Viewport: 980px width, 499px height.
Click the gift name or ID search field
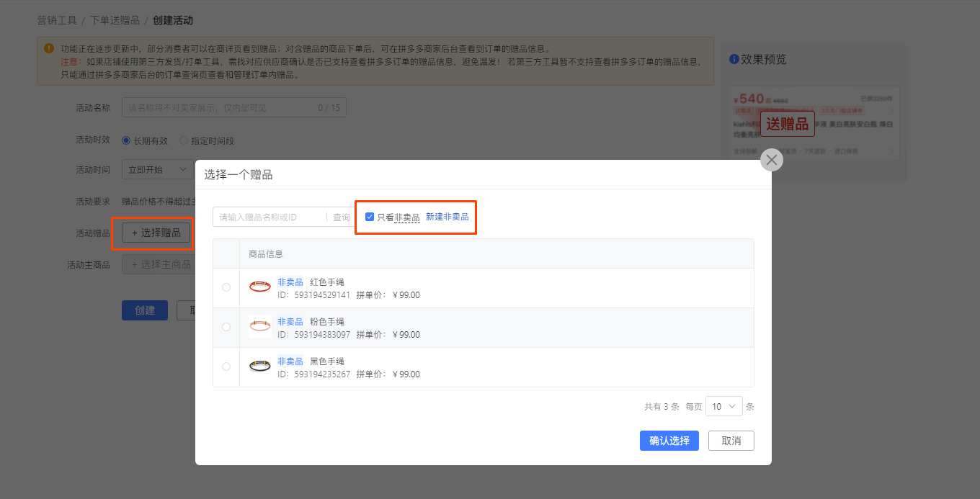[270, 217]
